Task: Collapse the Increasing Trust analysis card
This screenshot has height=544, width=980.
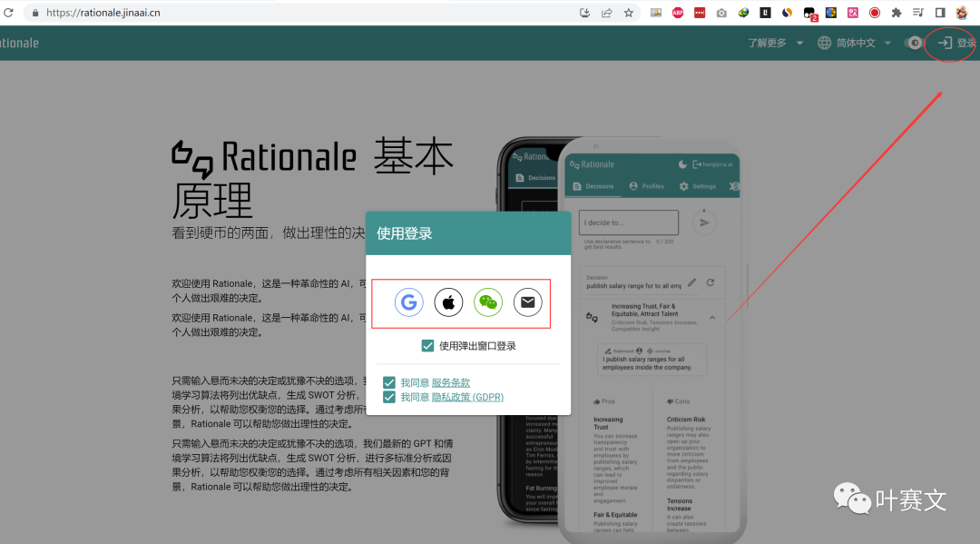Action: pyautogui.click(x=711, y=317)
